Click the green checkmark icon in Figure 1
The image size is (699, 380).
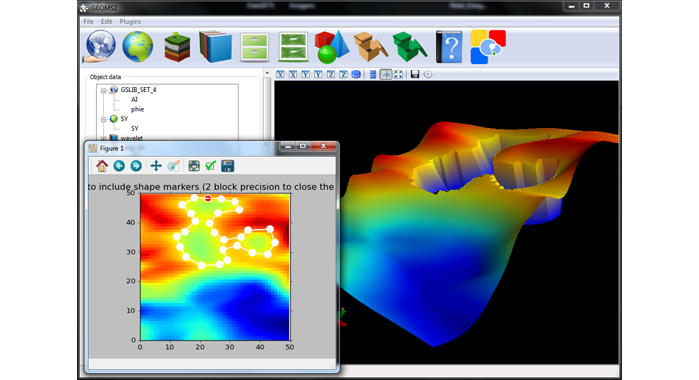coord(210,166)
